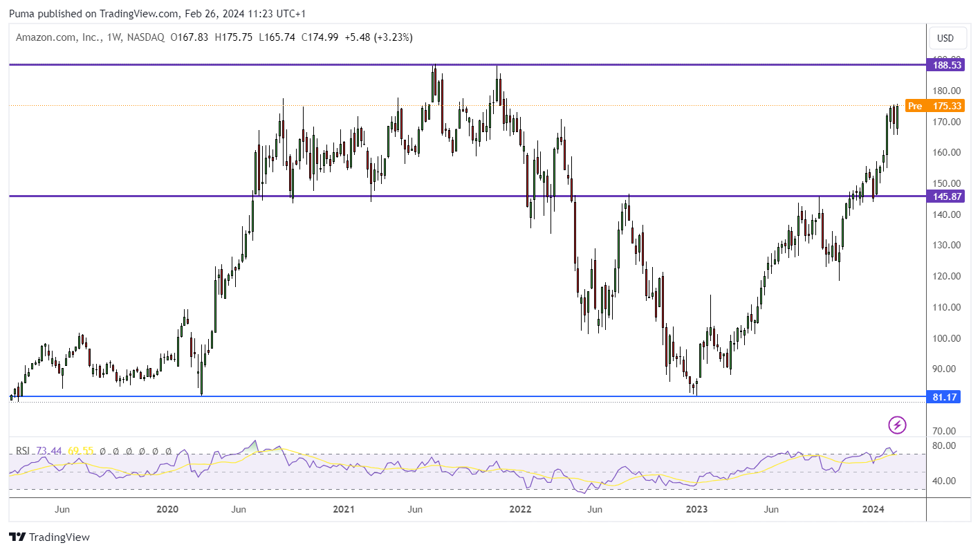The image size is (980, 552).
Task: Click the purple lightning bolt icon
Action: pyautogui.click(x=897, y=425)
